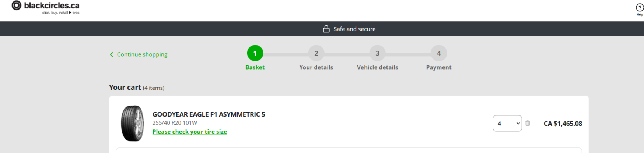Click the Goodyear tire product thumbnail
The image size is (644, 153).
pos(132,124)
